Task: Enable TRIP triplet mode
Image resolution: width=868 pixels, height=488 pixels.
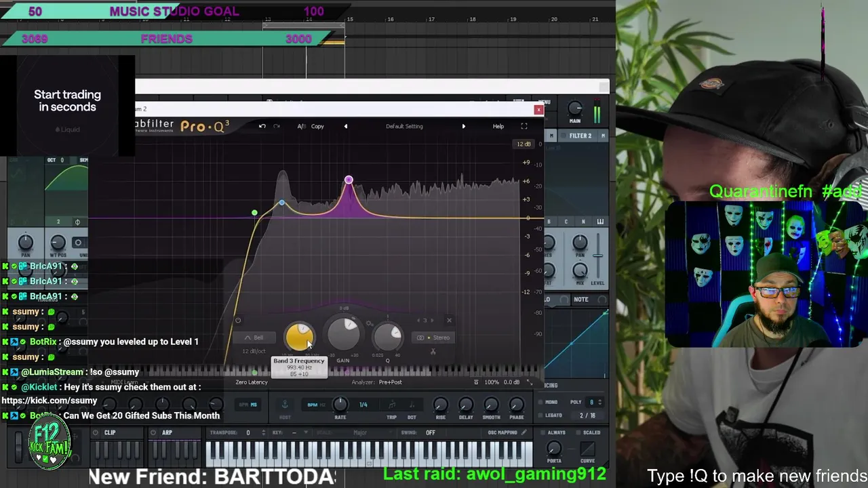Action: pyautogui.click(x=391, y=405)
